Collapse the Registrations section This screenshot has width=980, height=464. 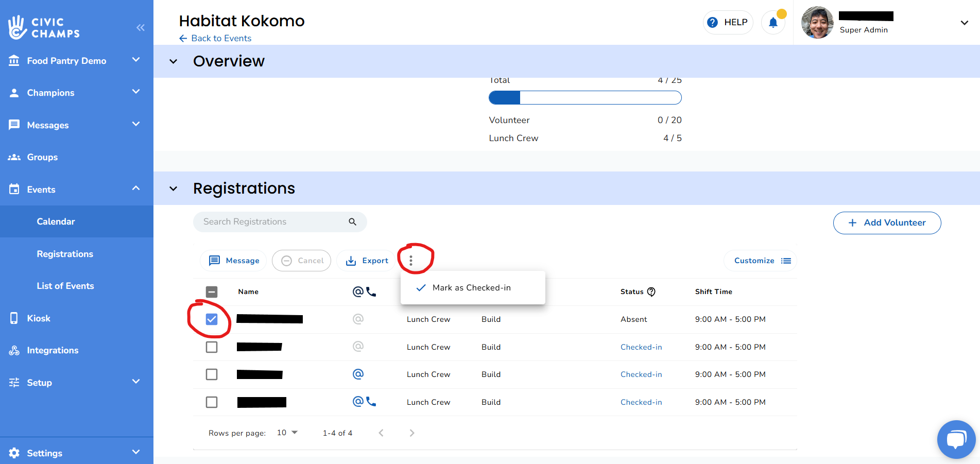174,188
